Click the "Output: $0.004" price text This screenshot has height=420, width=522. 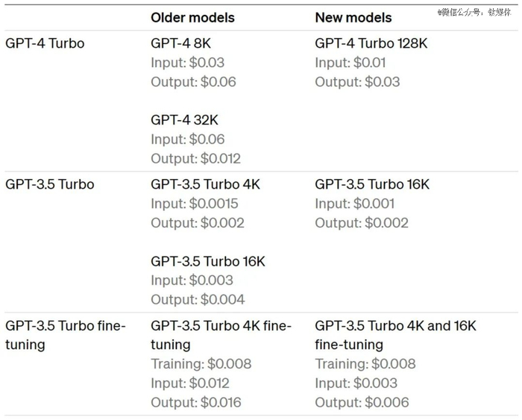pos(198,299)
